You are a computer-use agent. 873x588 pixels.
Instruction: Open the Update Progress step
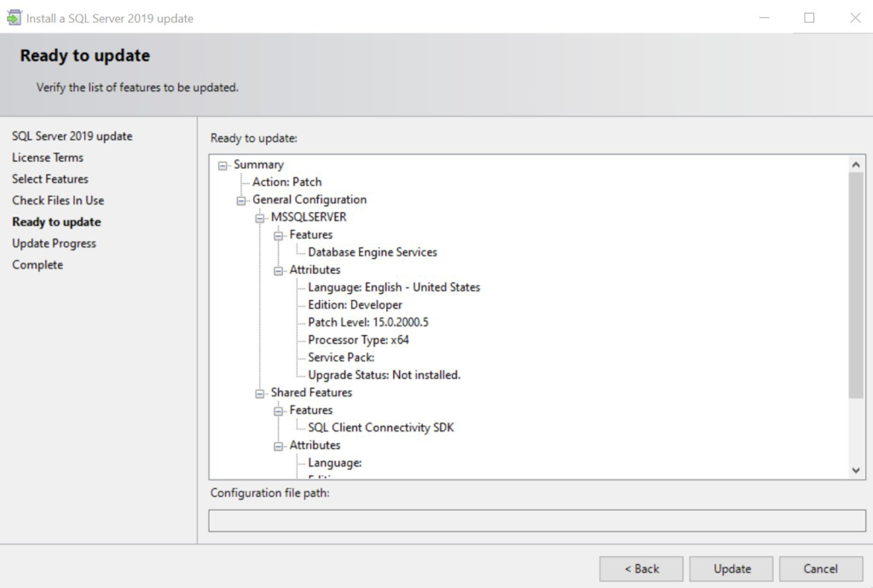click(54, 244)
